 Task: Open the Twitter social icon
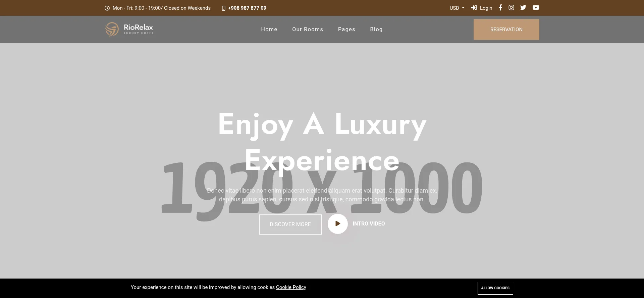tap(523, 7)
